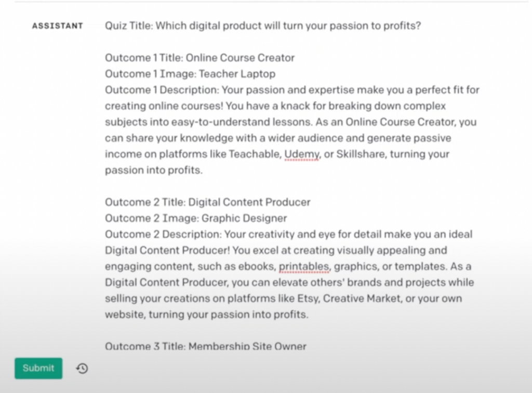The width and height of the screenshot is (532, 393).
Task: Click the Outcome 3 Title Membership Site Owner line
Action: pos(206,346)
